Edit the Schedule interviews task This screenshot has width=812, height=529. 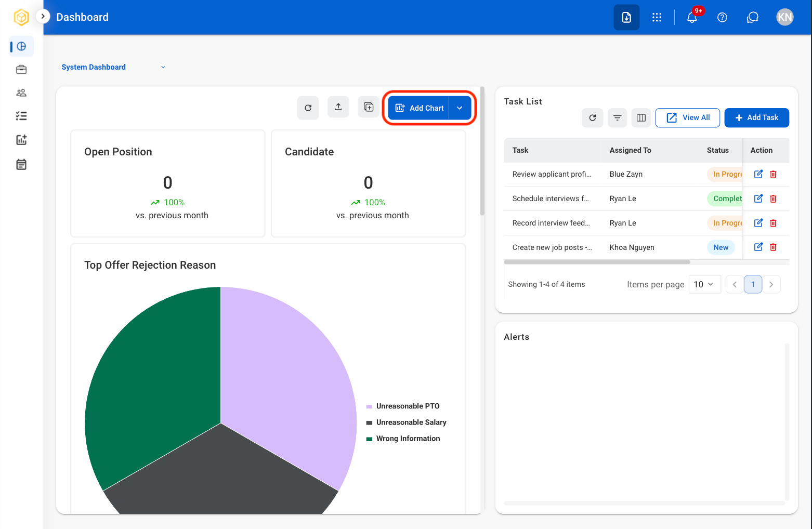[x=758, y=199]
